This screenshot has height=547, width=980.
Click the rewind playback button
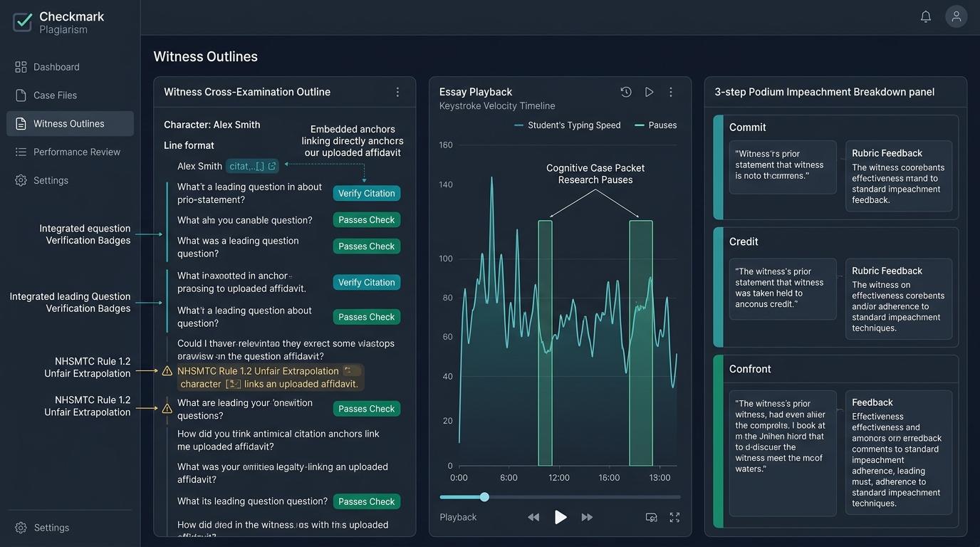click(x=533, y=518)
